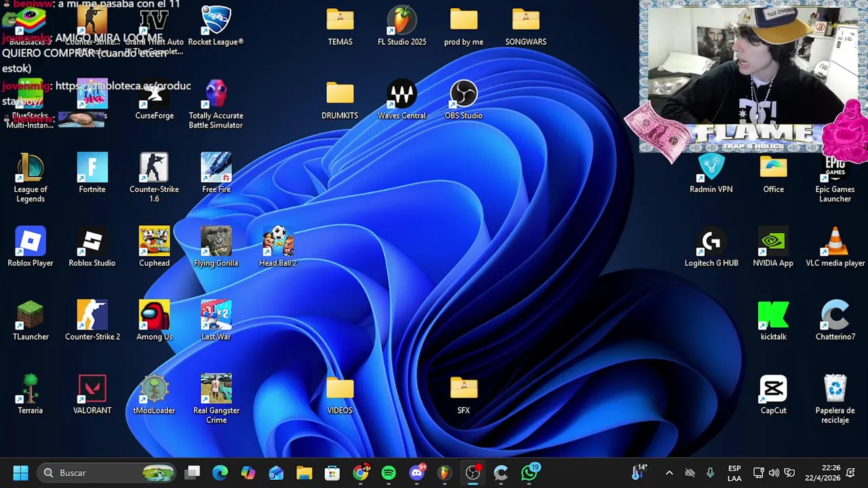Open Totally Accurate Battle Simulator shortcut
Viewport: 868px width, 488px height.
(x=216, y=105)
